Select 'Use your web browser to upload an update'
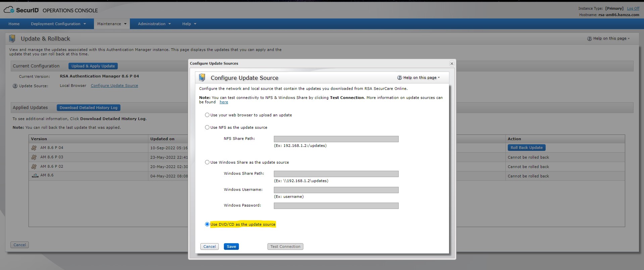Viewport: 644px width, 270px height. [x=207, y=115]
